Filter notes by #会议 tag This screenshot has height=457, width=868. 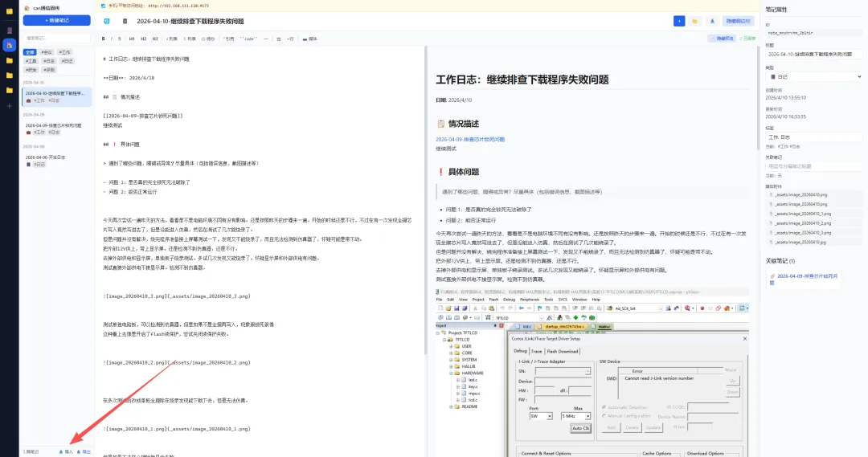[x=47, y=52]
